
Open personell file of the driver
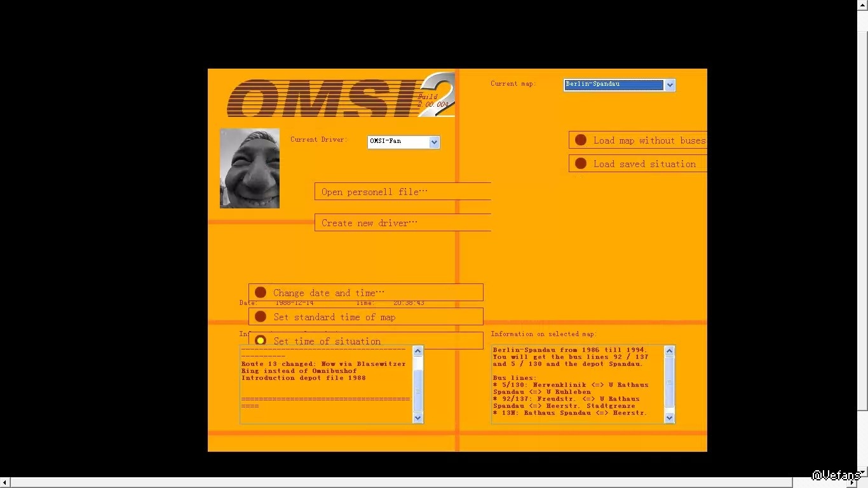pyautogui.click(x=403, y=192)
